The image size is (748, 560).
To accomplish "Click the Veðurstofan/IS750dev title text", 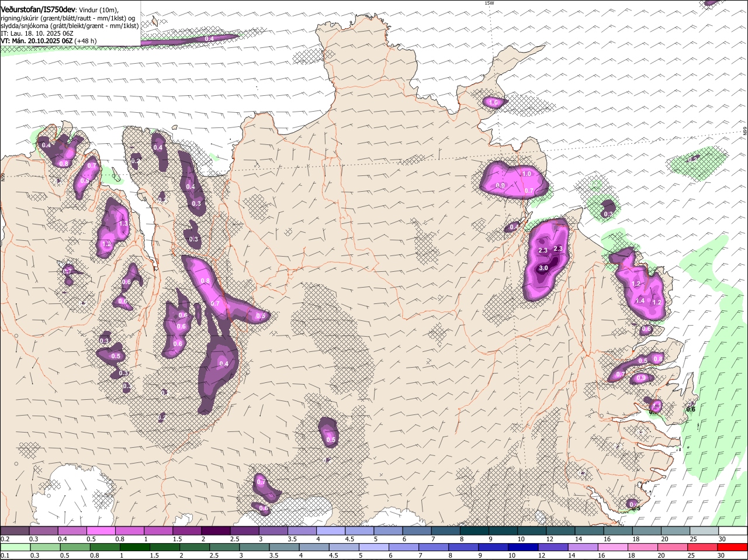I will [x=38, y=10].
